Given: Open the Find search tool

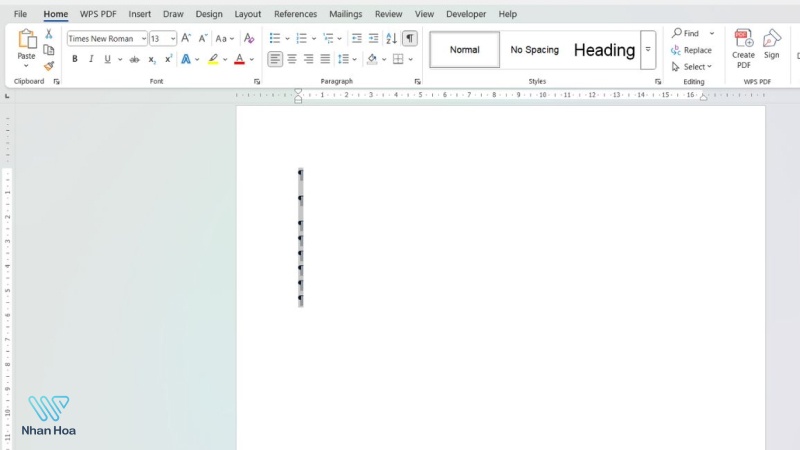Looking at the screenshot, I should click(x=685, y=33).
